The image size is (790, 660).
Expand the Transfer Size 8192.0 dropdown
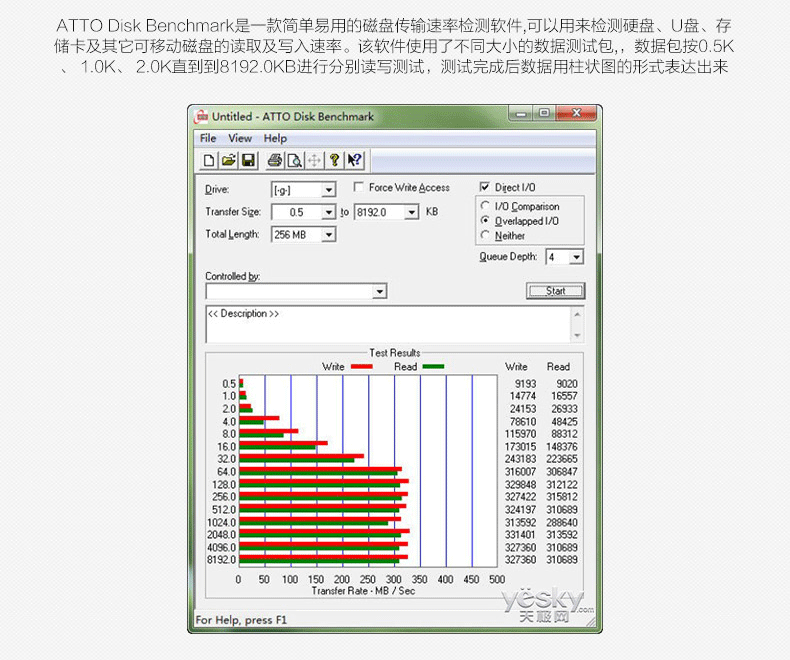[x=412, y=212]
